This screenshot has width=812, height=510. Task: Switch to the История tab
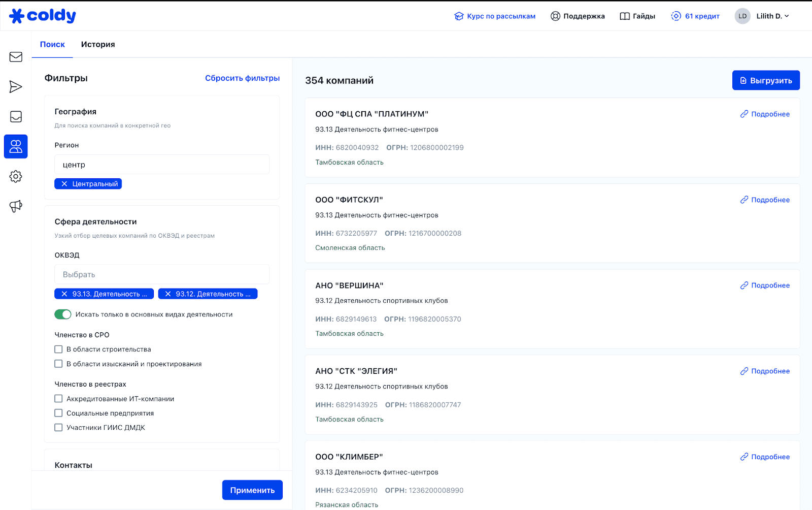(x=98, y=45)
